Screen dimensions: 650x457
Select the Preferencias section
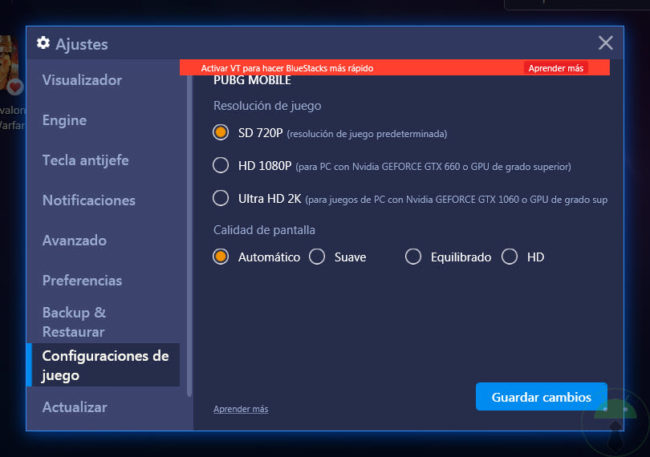[x=82, y=280]
